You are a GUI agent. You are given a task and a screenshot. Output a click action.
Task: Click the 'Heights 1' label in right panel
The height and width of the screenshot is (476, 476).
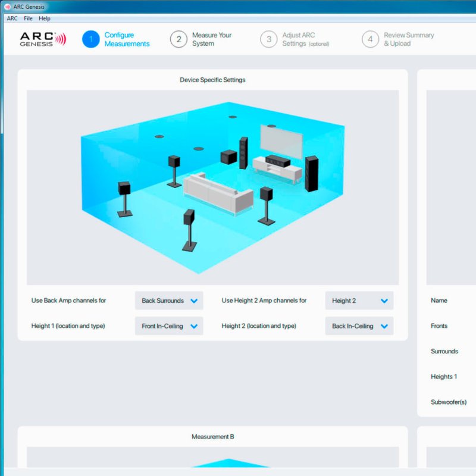pos(444,377)
